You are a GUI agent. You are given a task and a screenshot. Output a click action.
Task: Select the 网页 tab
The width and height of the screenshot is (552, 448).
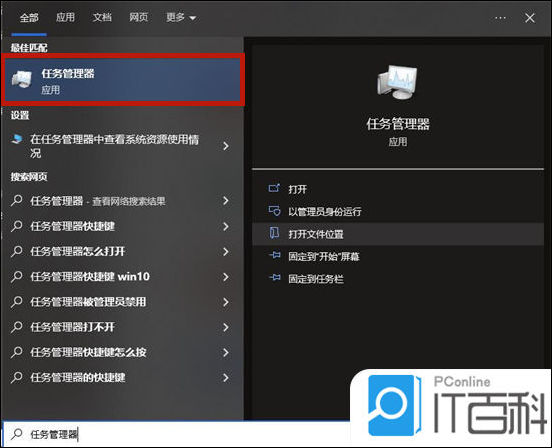(x=139, y=17)
